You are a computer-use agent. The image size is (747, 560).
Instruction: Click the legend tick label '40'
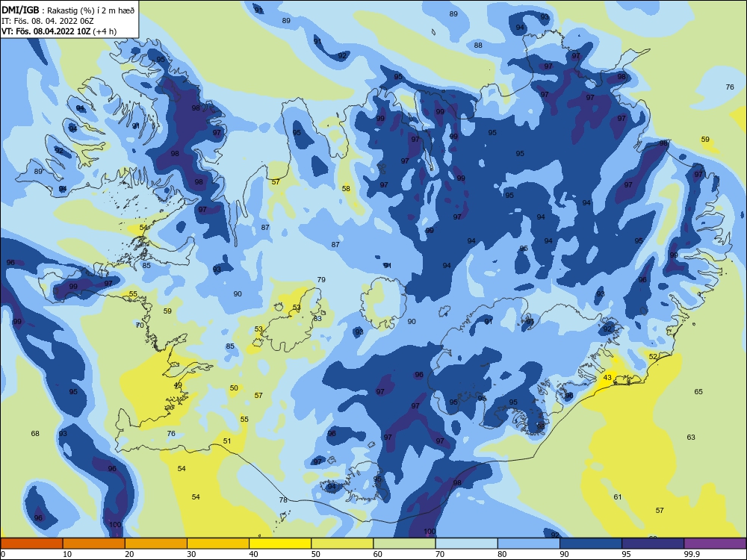tap(254, 554)
